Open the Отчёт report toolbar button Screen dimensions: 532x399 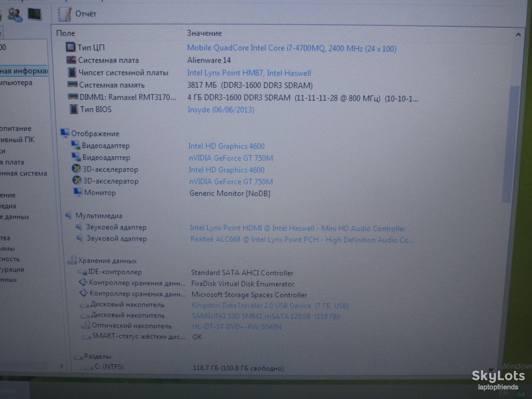pos(77,14)
